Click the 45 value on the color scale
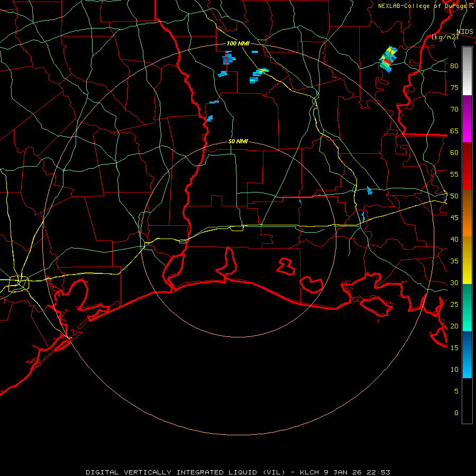The height and width of the screenshot is (476, 476). tap(454, 218)
